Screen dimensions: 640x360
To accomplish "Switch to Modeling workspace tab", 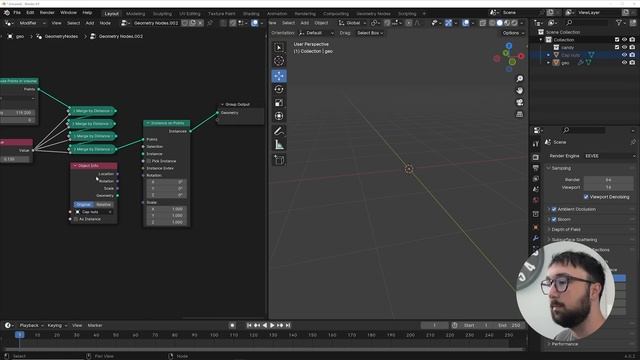I will 136,13.
